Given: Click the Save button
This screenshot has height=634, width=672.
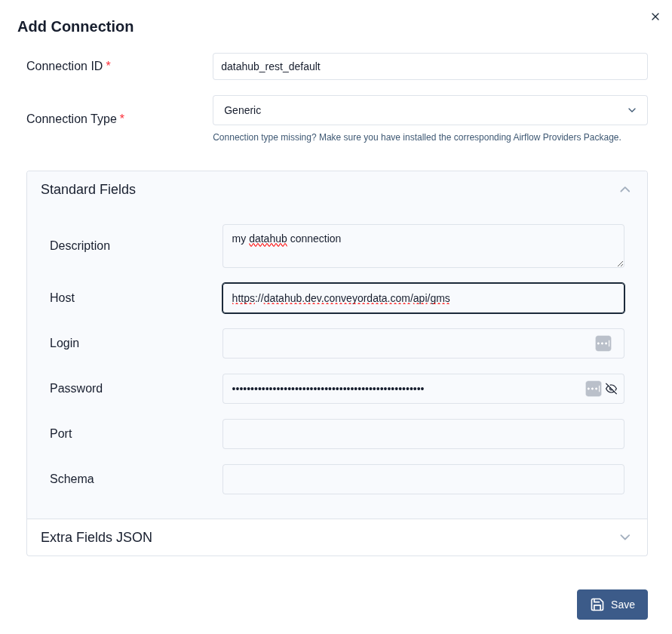Looking at the screenshot, I should click(612, 604).
